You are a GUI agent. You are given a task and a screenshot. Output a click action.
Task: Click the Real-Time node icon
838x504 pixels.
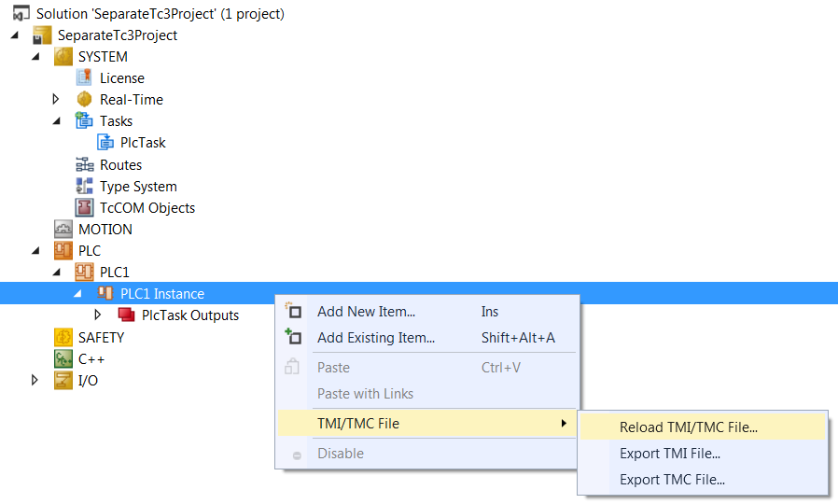coord(84,100)
